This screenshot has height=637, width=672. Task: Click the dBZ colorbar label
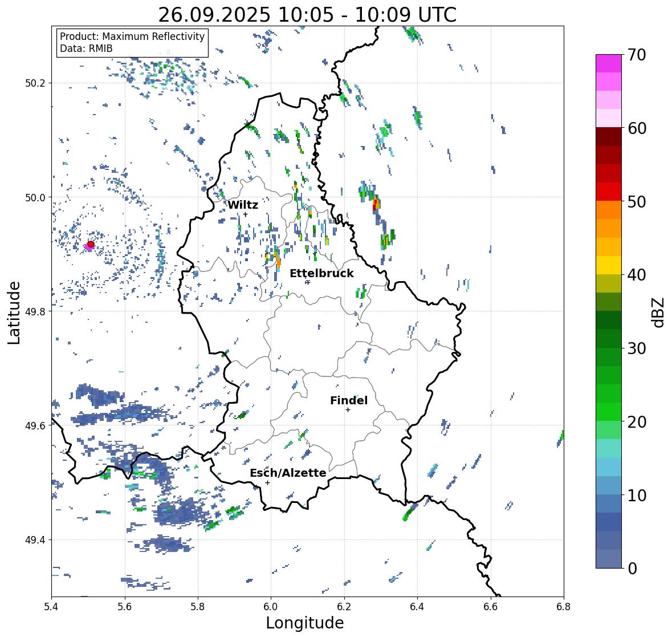tap(659, 312)
